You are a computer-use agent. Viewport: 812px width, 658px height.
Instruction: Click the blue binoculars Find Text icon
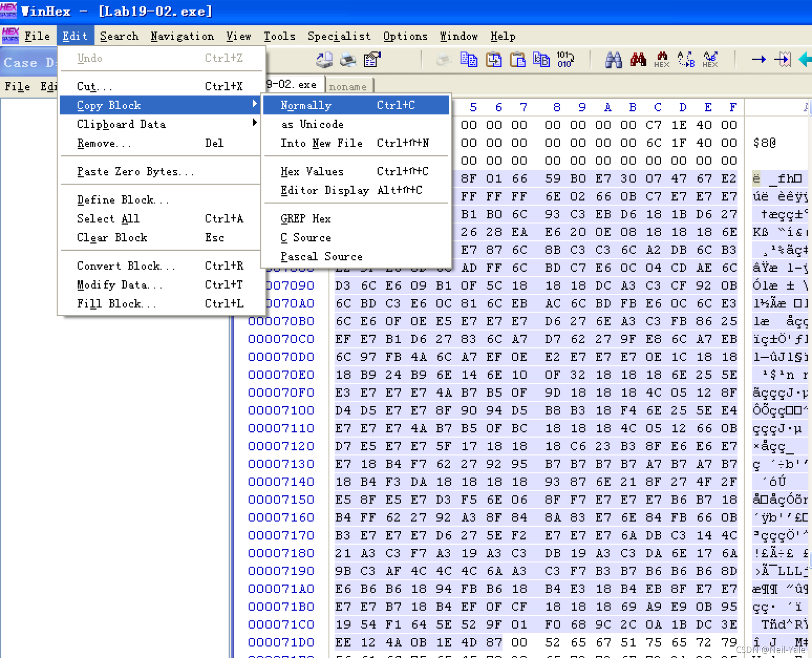coord(613,60)
